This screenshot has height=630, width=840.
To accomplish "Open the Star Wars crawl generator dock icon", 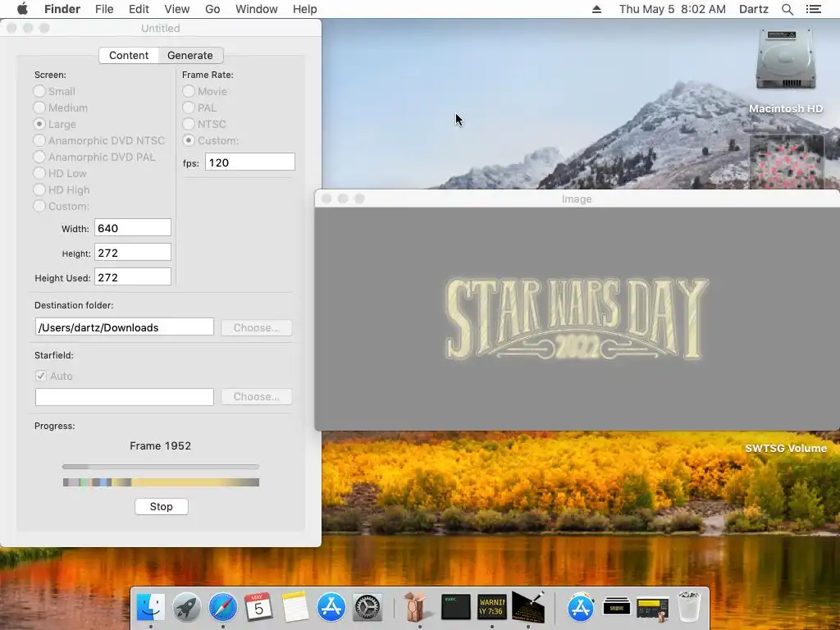I will click(528, 607).
